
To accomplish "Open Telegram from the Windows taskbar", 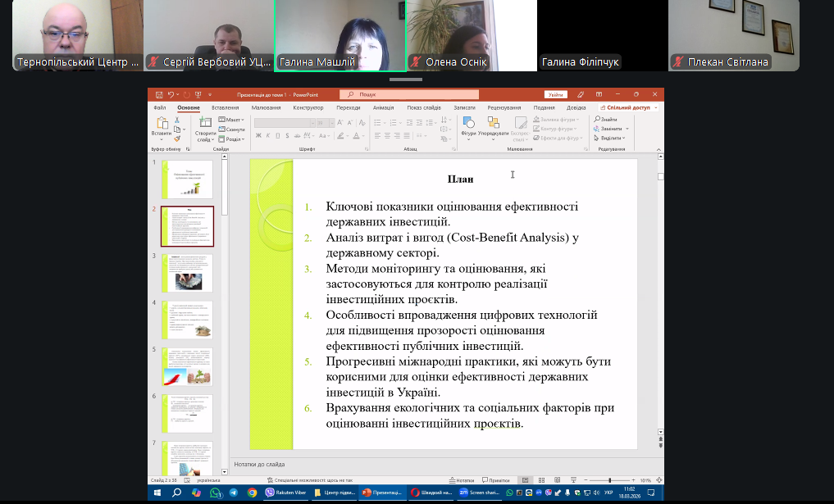I will click(x=234, y=493).
